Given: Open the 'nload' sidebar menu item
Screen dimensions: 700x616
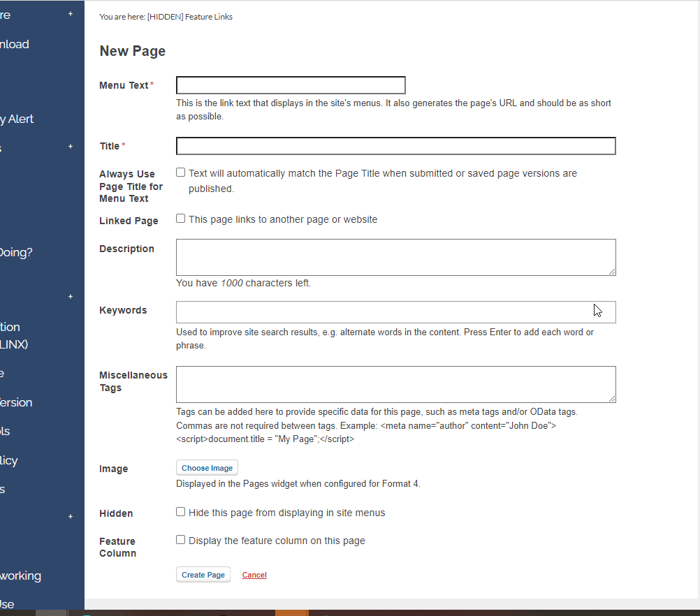Looking at the screenshot, I should (x=15, y=44).
